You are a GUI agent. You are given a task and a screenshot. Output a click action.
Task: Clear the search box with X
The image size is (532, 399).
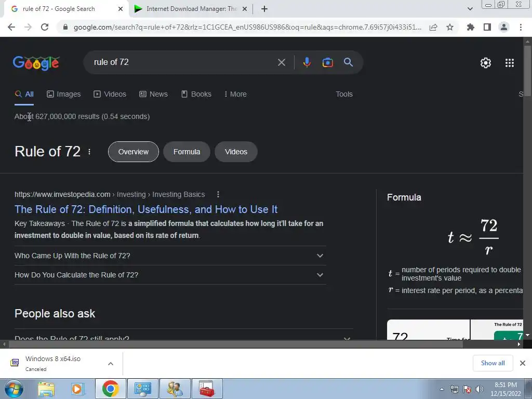coord(282,62)
